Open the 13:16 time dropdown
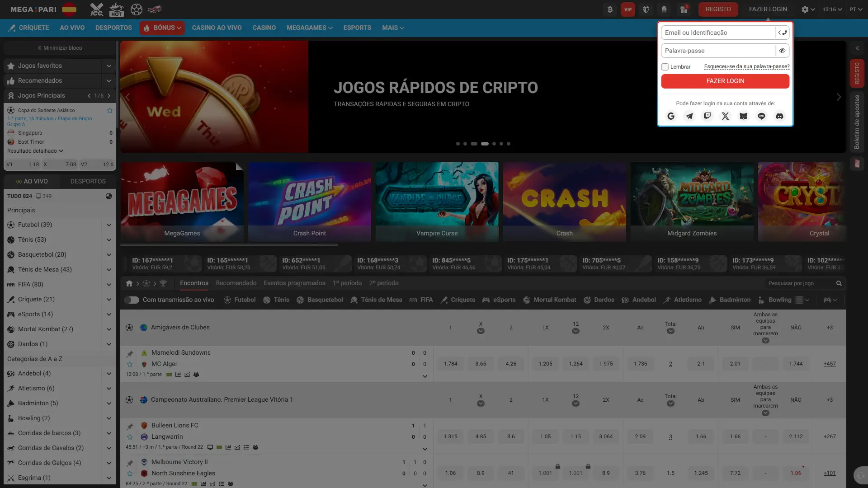Viewport: 868px width, 488px height. [x=832, y=9]
